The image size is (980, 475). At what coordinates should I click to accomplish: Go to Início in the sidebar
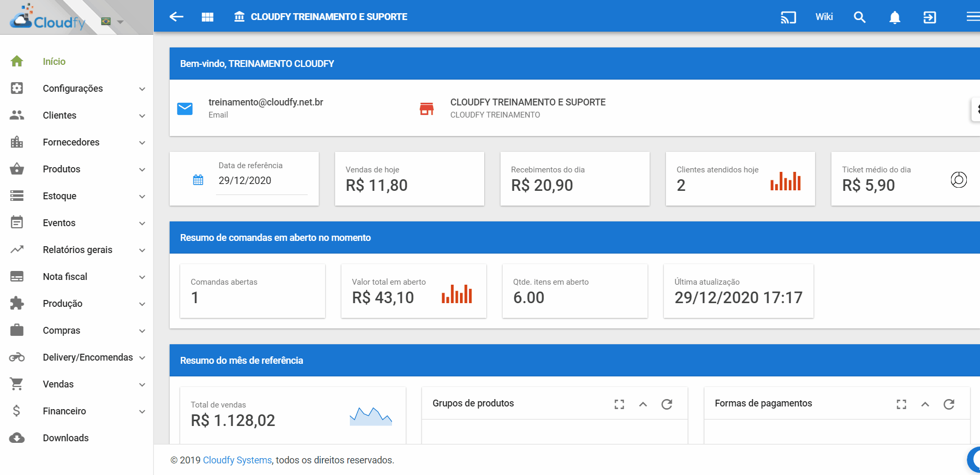point(54,62)
